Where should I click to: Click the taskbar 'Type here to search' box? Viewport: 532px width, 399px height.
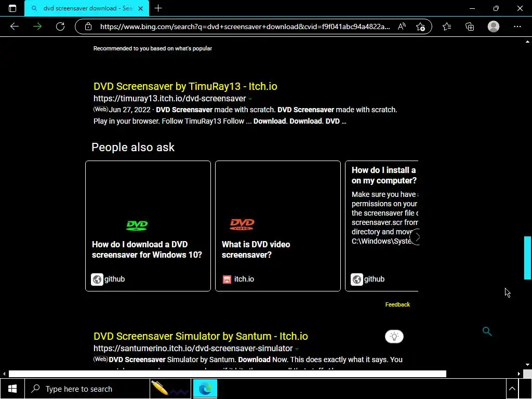coord(87,389)
